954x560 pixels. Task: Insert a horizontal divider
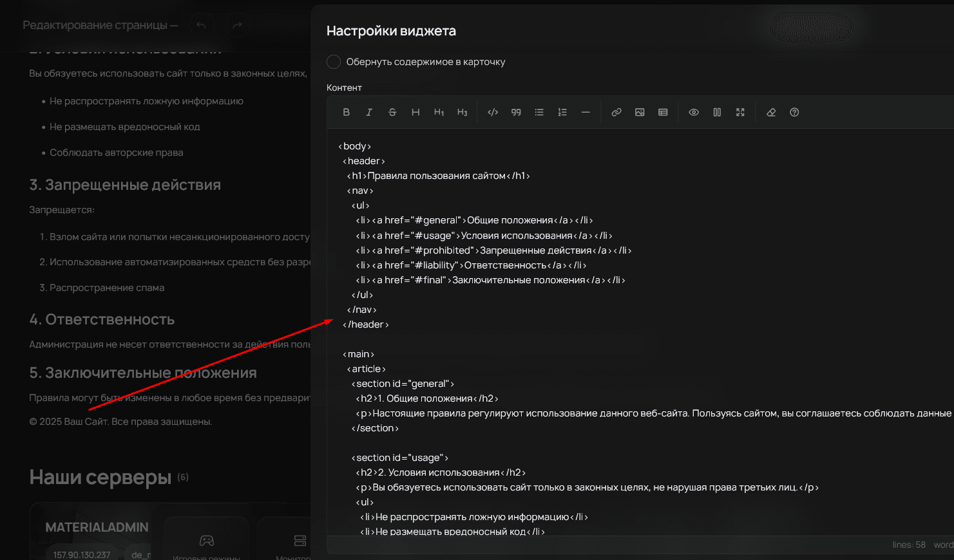click(586, 112)
